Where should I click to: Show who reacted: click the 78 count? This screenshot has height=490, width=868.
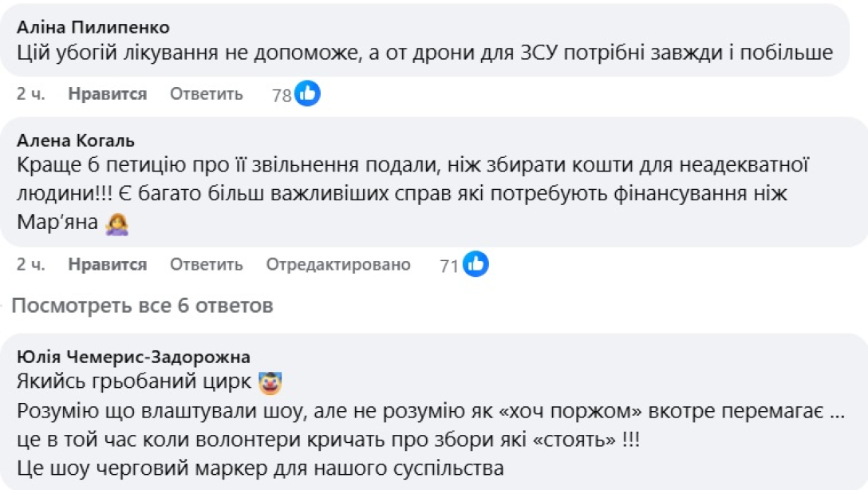[x=282, y=96]
